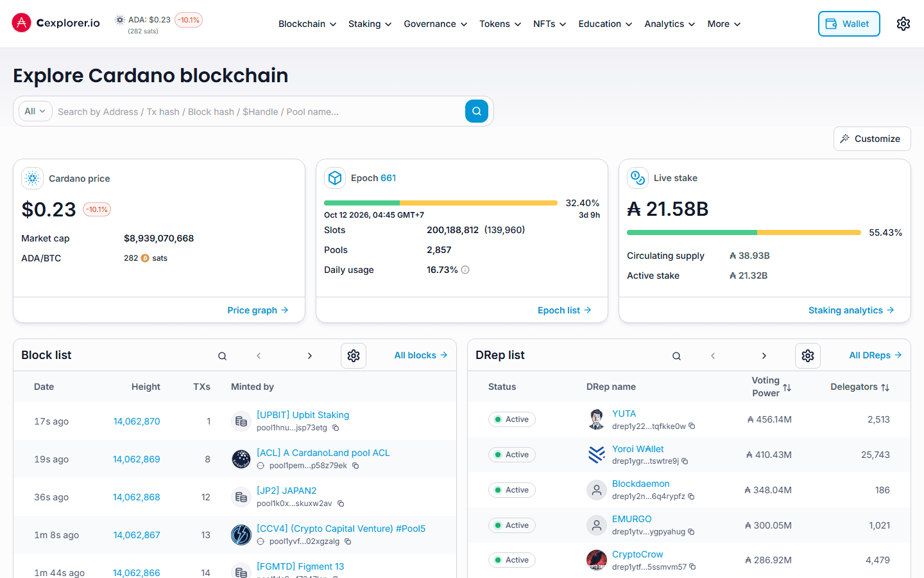Focus the blockchain search input field
The width and height of the screenshot is (924, 578).
(x=259, y=112)
